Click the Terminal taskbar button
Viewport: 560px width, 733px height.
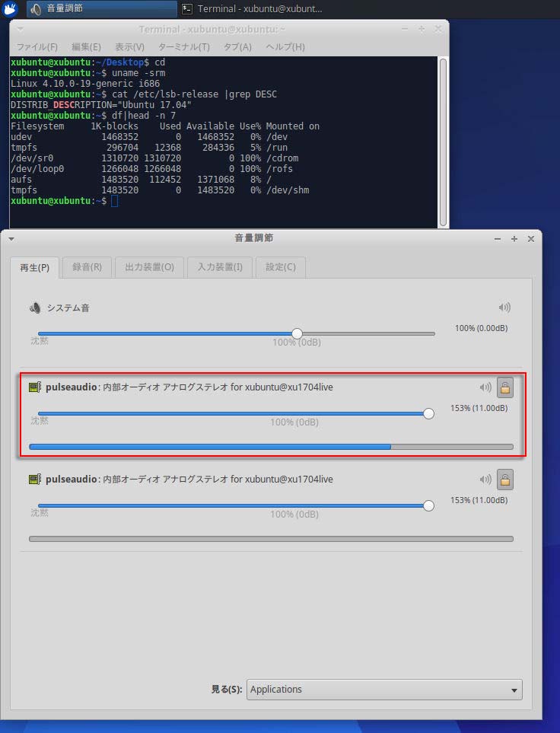[x=253, y=8]
